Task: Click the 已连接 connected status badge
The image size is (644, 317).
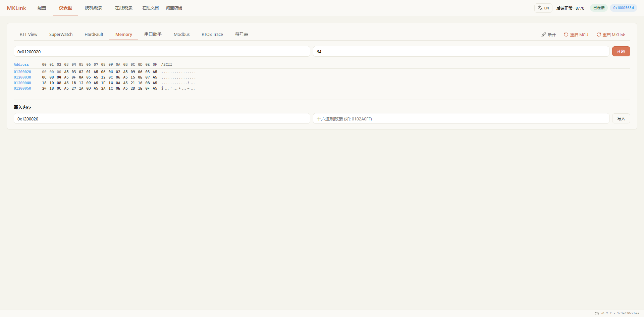Action: coord(599,8)
